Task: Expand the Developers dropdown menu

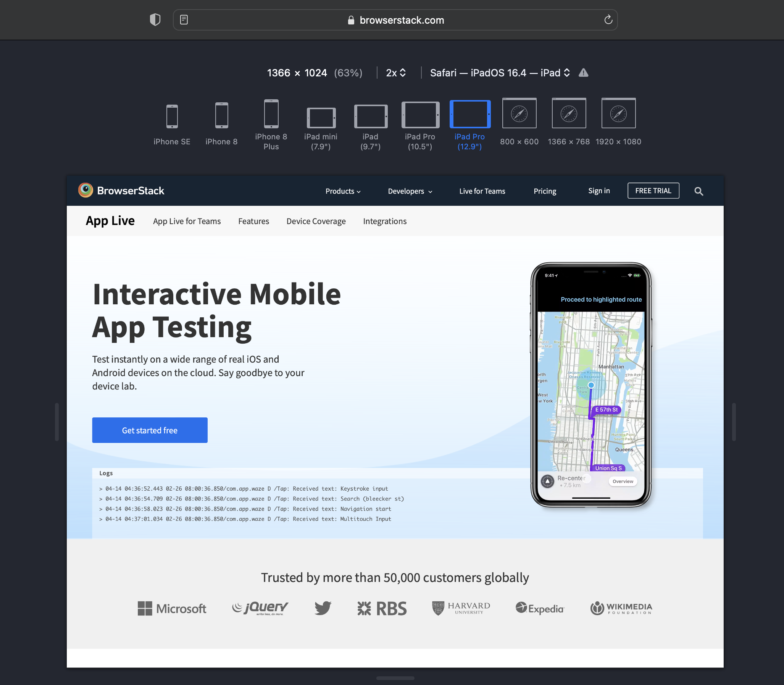Action: 409,190
